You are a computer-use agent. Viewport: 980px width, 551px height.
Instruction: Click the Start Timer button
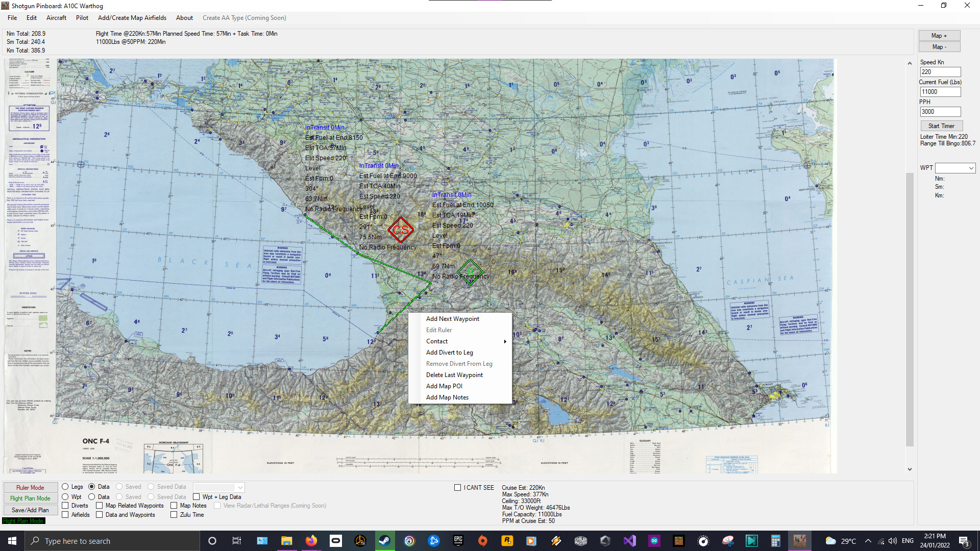pos(941,126)
